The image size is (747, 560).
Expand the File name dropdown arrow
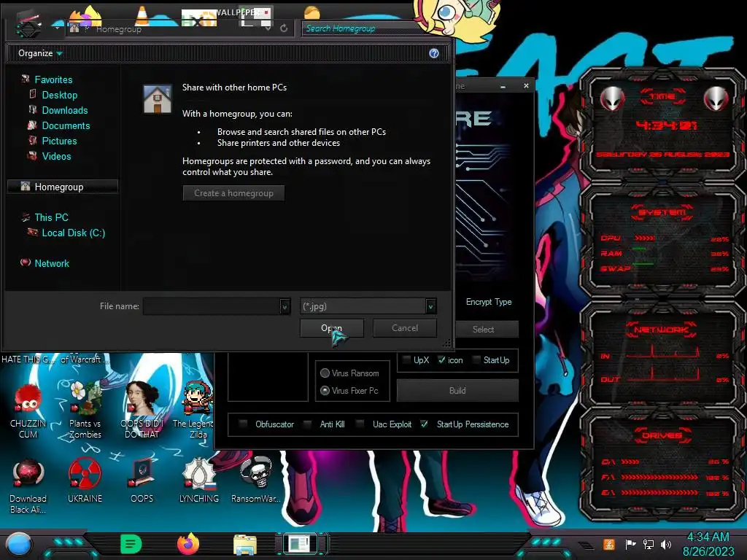[x=285, y=307]
